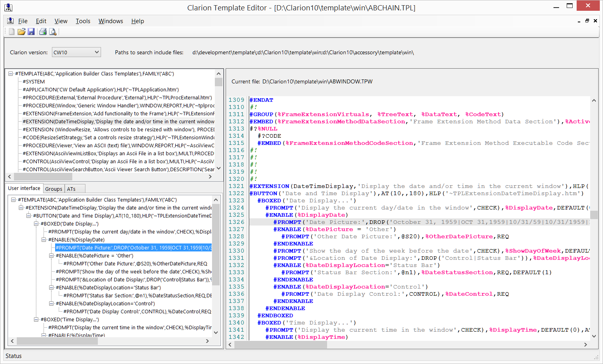Click the TPL document icon in menu bar
This screenshot has height=364, width=603.
(10, 21)
